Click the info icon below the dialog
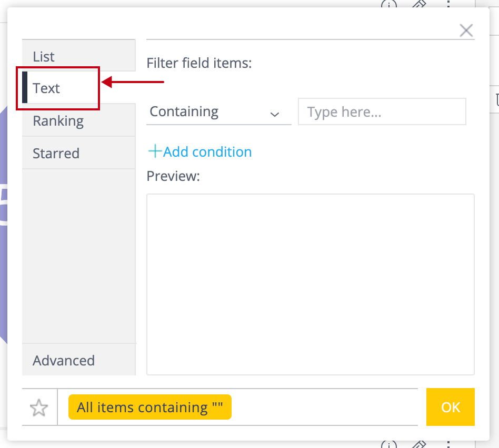Viewport: 499px width, 448px height. click(x=388, y=445)
